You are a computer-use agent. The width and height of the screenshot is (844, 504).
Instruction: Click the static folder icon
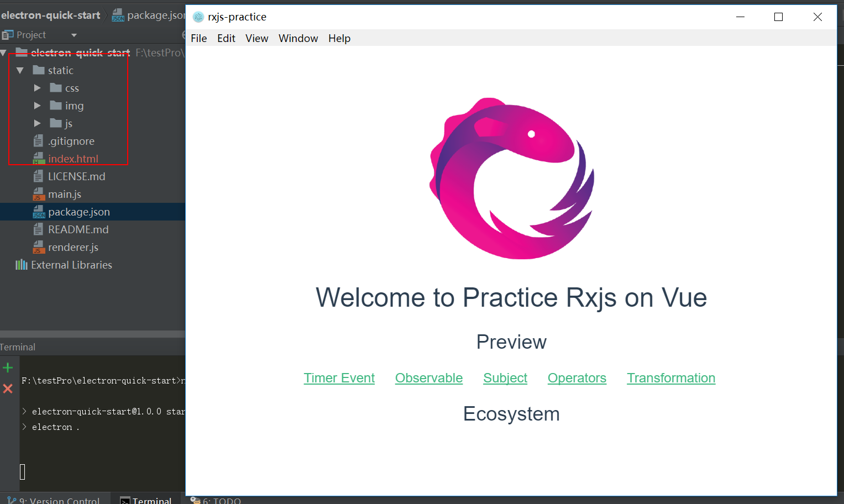click(x=39, y=70)
